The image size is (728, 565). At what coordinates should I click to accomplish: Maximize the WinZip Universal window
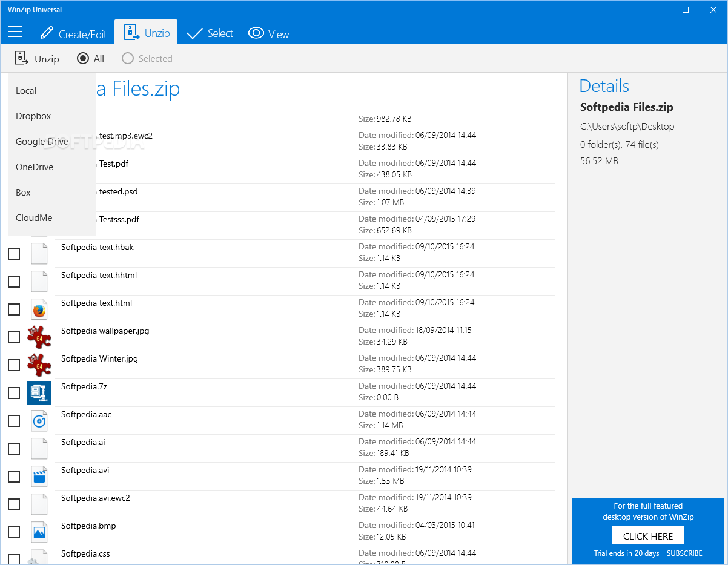pyautogui.click(x=686, y=10)
